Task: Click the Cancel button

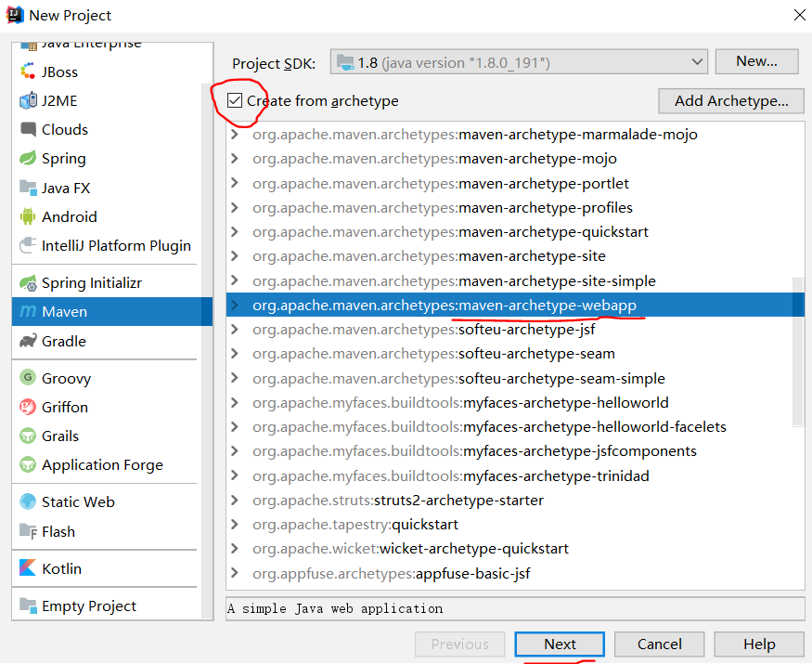Action: point(659,644)
